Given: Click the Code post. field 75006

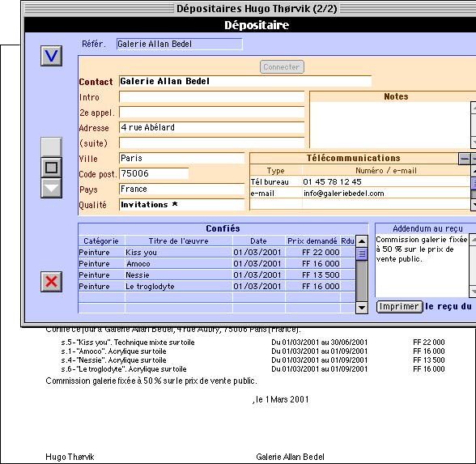Looking at the screenshot, I should 154,173.
